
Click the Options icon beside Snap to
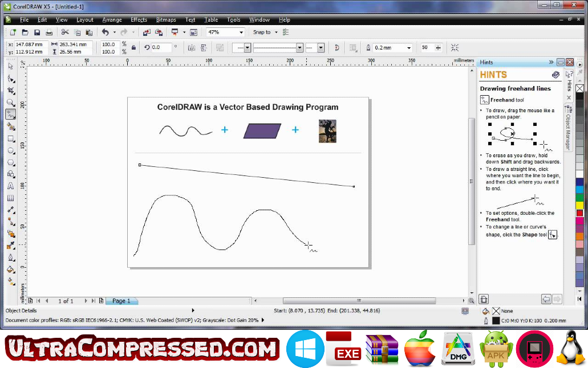tap(286, 32)
